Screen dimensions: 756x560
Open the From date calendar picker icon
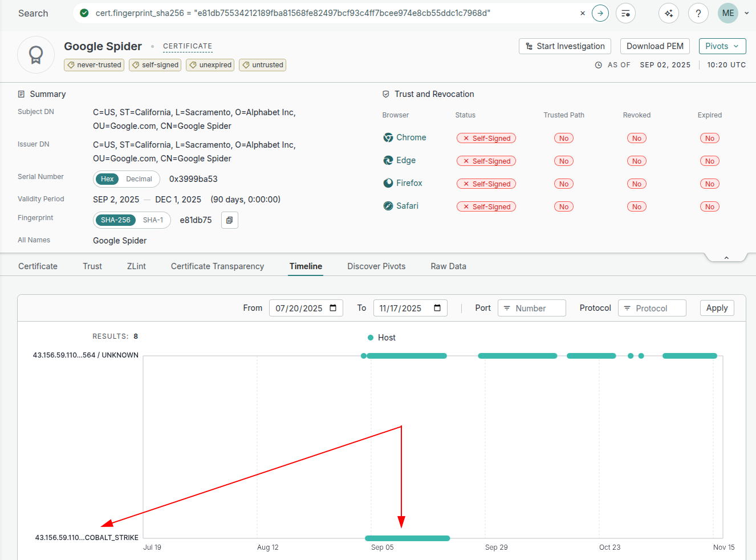(x=333, y=308)
